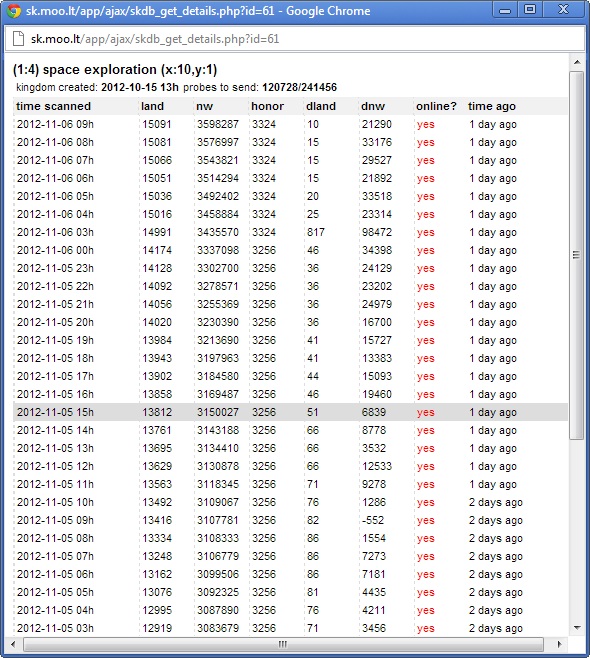This screenshot has width=590, height=658.
Task: Click the horizontal scrollbar right arrow
Action: [559, 644]
